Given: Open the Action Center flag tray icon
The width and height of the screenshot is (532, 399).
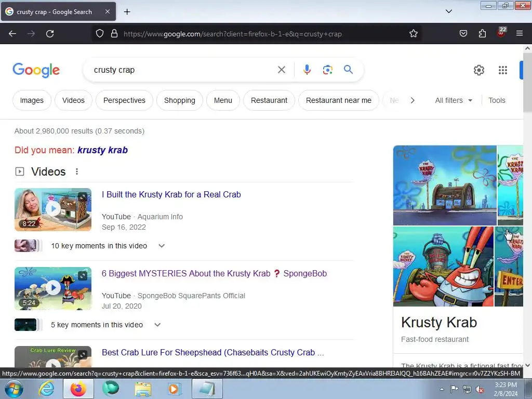Looking at the screenshot, I should point(454,389).
